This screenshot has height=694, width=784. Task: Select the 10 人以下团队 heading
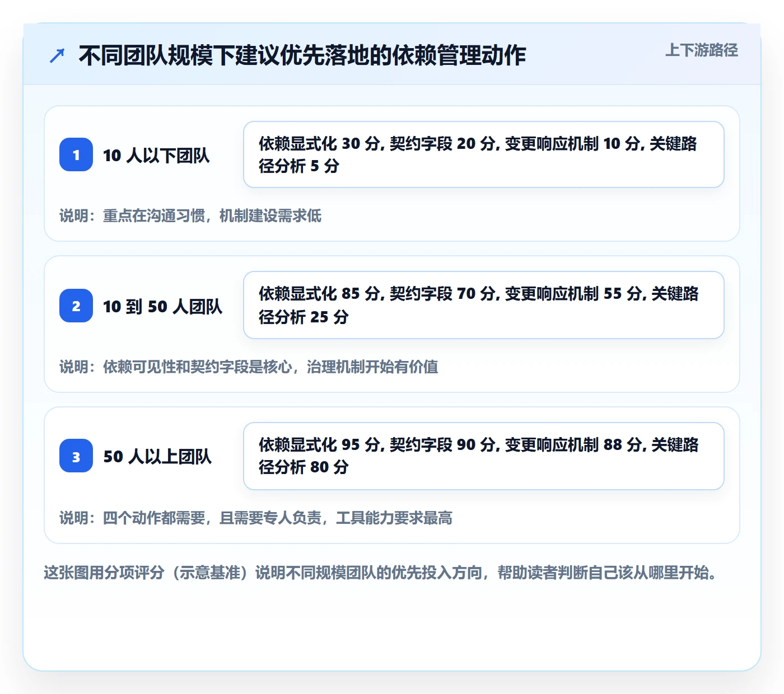156,155
